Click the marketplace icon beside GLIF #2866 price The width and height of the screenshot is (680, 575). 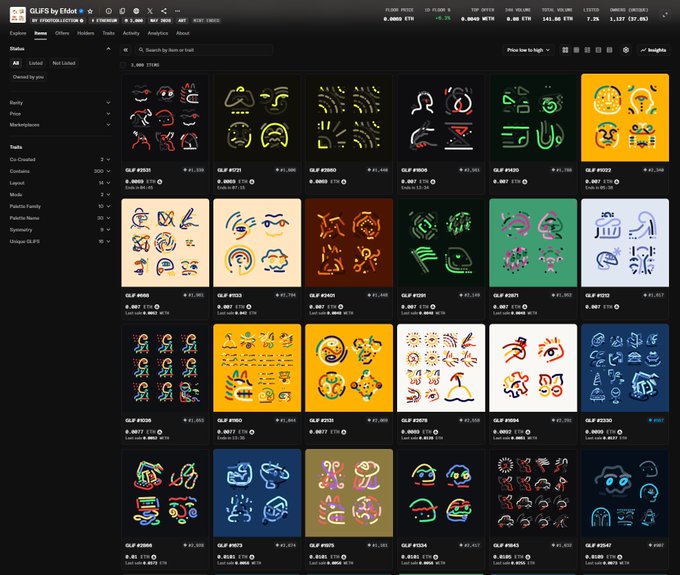[154, 557]
